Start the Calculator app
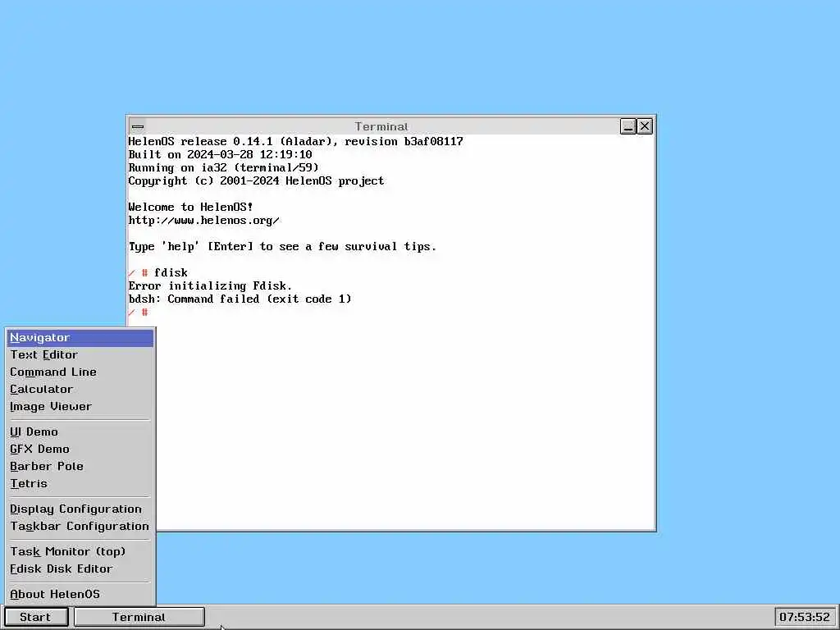 pyautogui.click(x=80, y=389)
